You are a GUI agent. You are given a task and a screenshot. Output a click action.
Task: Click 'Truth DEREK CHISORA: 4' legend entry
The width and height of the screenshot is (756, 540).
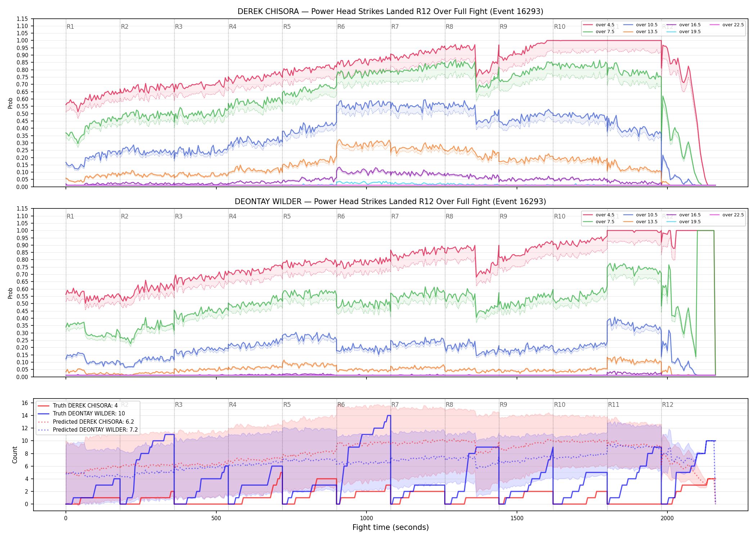tap(78, 406)
